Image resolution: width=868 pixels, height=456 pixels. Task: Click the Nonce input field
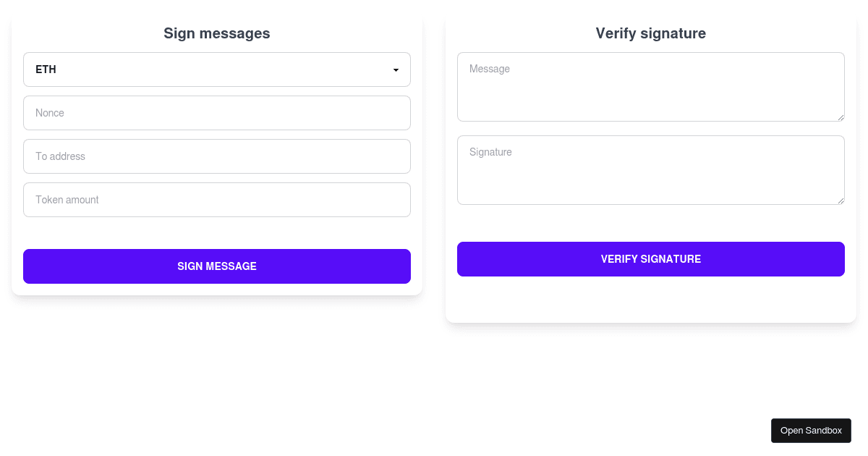tap(217, 113)
